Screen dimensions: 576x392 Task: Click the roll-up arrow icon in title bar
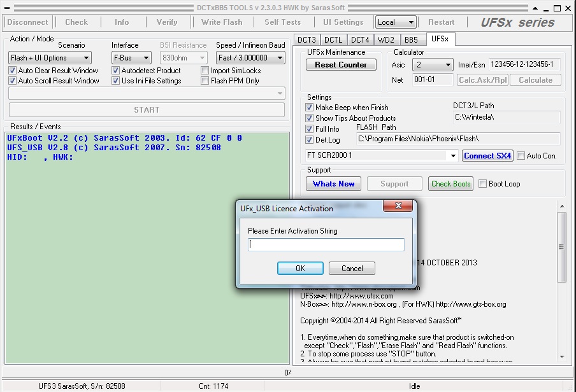535,8
